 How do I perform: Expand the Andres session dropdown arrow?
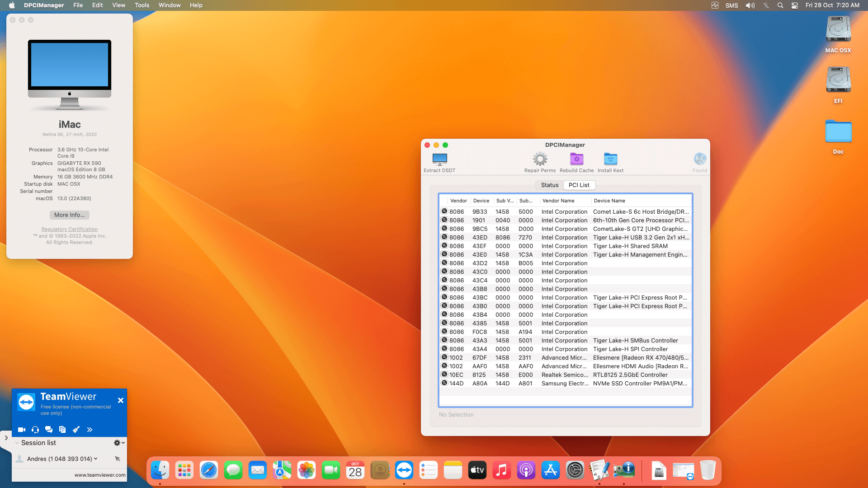95,459
